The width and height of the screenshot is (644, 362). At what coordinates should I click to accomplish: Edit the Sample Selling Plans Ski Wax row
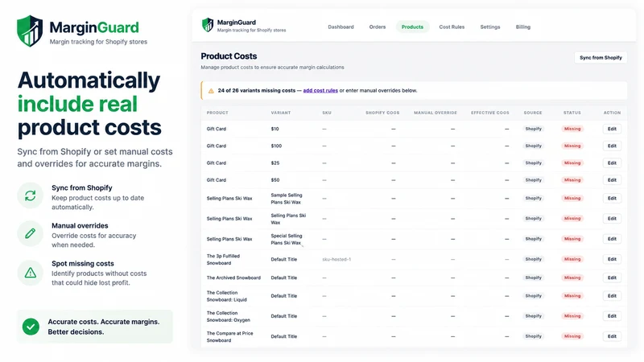612,198
